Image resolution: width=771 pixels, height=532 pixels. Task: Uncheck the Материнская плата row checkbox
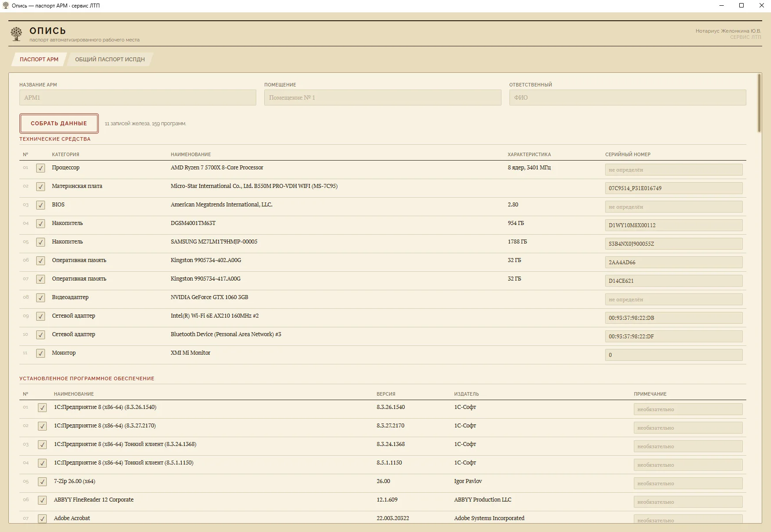tap(41, 187)
